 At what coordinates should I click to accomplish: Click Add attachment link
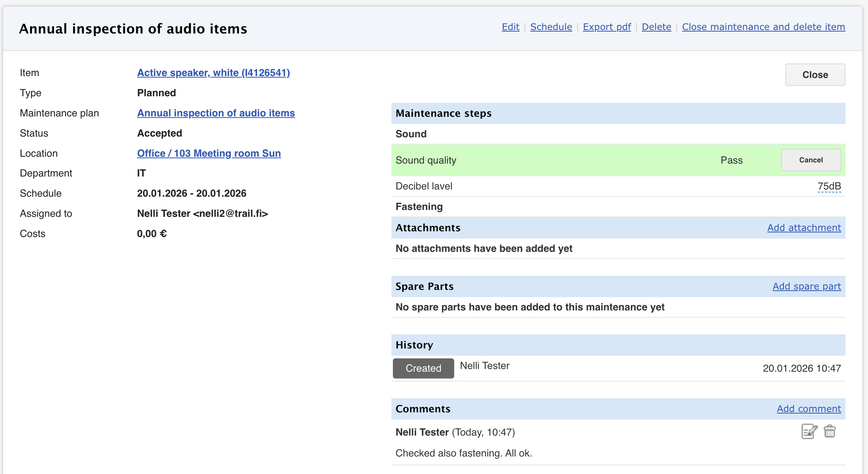pyautogui.click(x=804, y=228)
